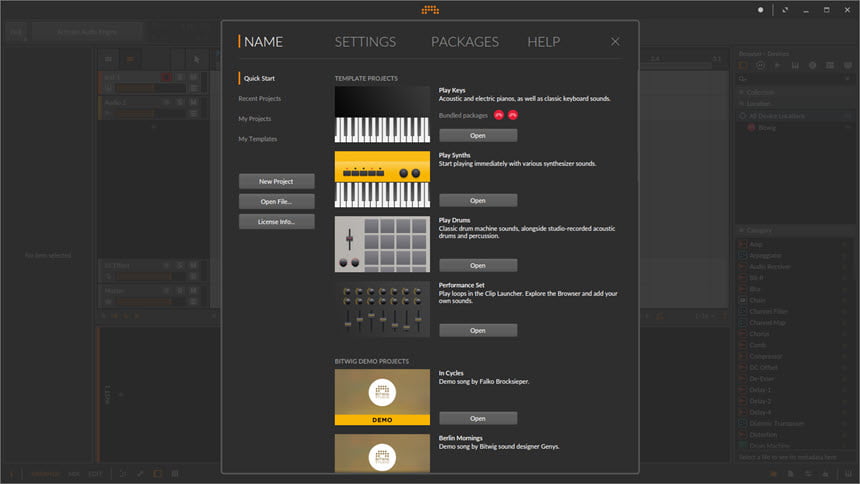Viewport: 860px width, 484px height.
Task: Click Activate Audio Engine button
Action: (87, 32)
